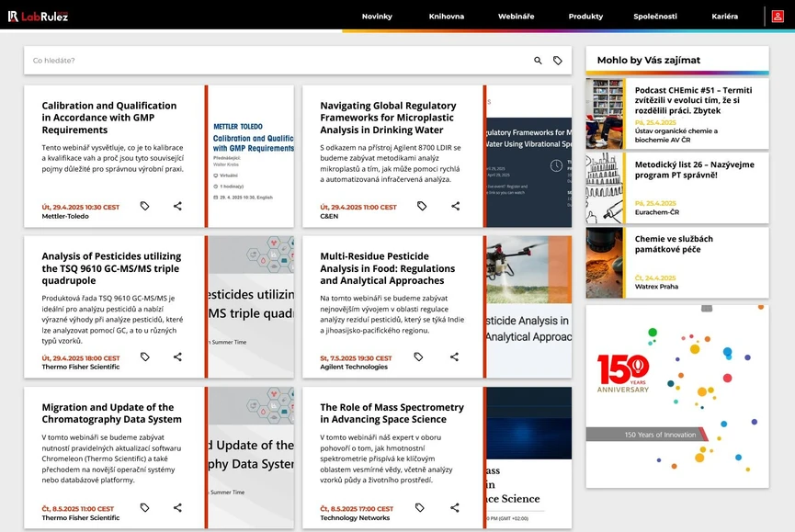The width and height of the screenshot is (795, 532).
Task: Click the LabRulez logo
Action: [38, 17]
